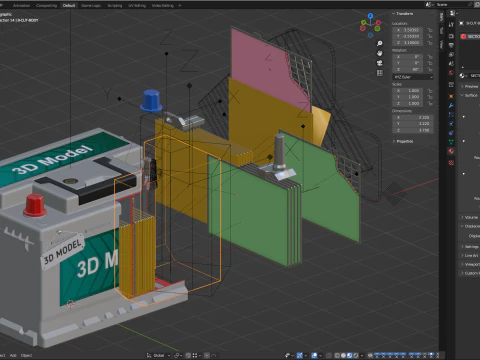Toggle viewport overlays button
This screenshot has height=360, width=480.
314,355
